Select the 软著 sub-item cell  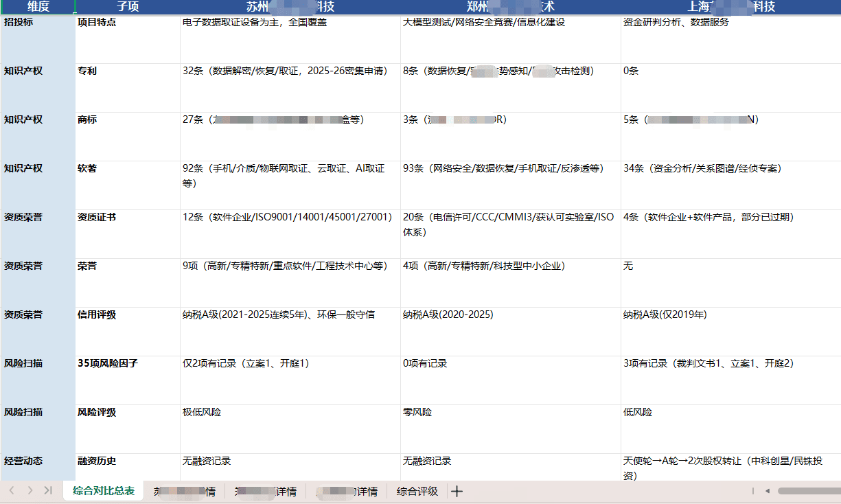(128, 185)
